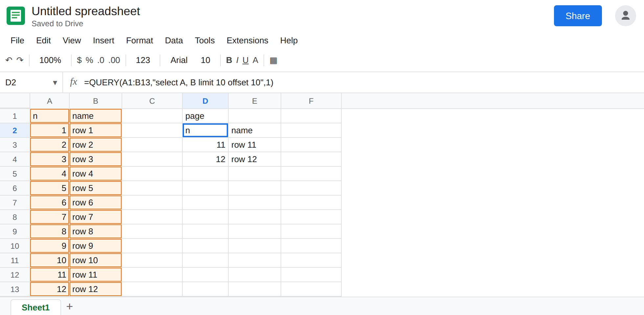Screen dimensions: 644x315
Task: Click the fx function icon
Action: click(x=74, y=82)
